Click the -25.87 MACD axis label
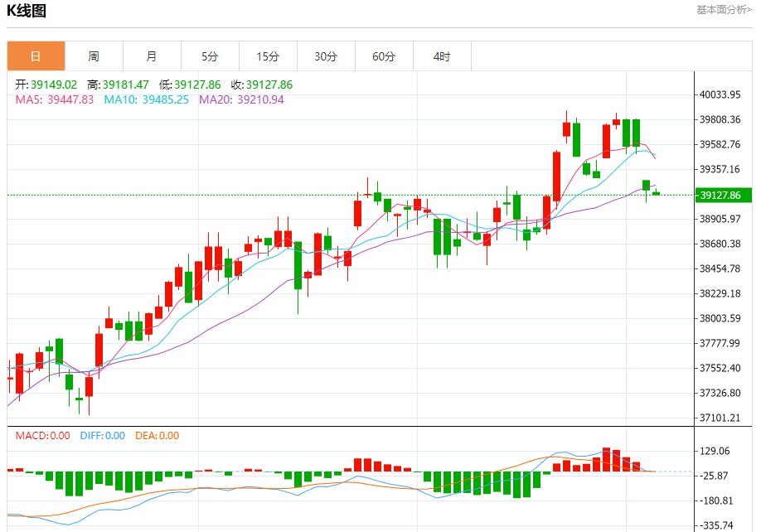The width and height of the screenshot is (761, 532). (x=714, y=476)
